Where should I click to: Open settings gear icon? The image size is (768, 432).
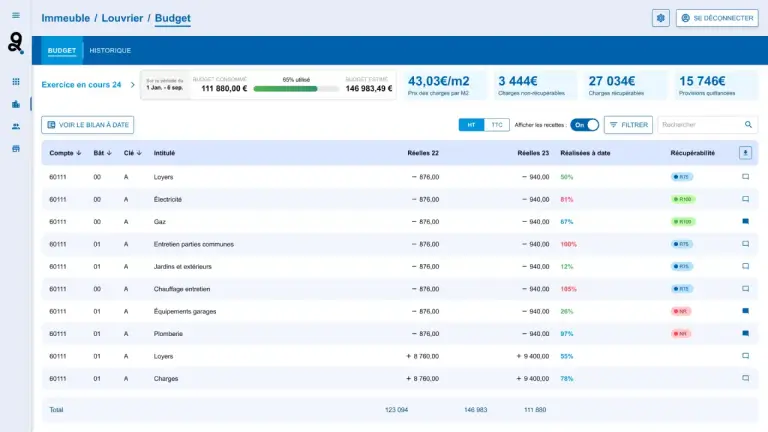[x=660, y=18]
